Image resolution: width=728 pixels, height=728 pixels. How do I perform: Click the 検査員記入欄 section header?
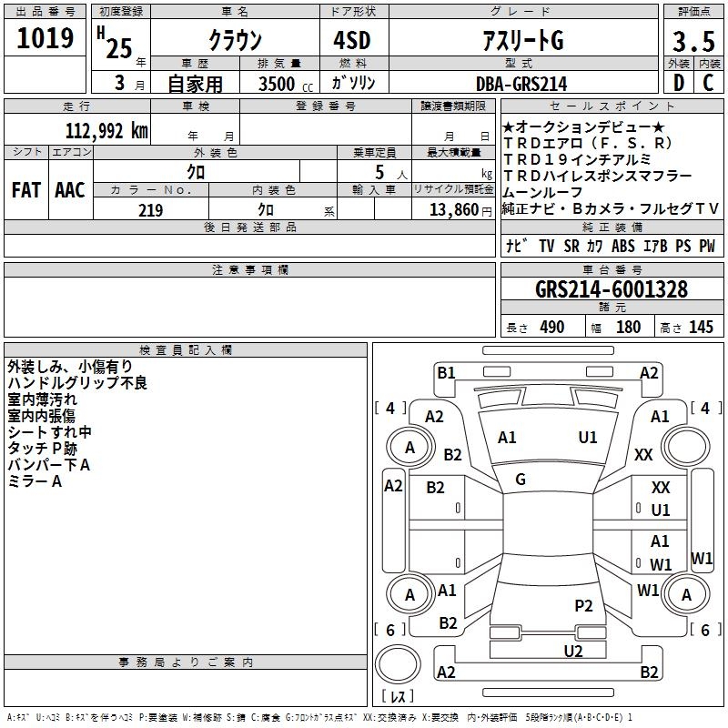[x=186, y=350]
